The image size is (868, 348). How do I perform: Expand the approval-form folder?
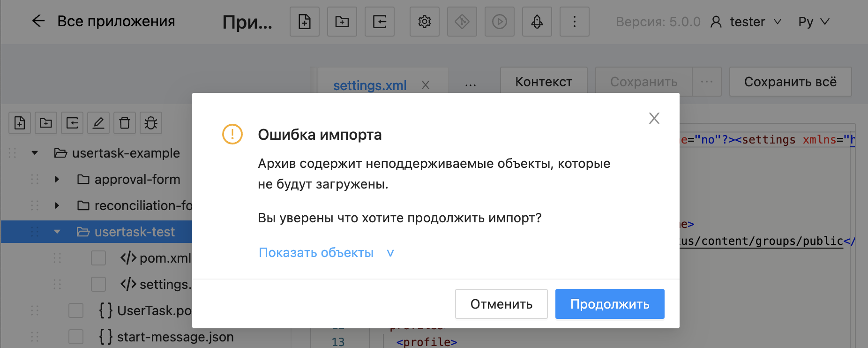(x=57, y=179)
